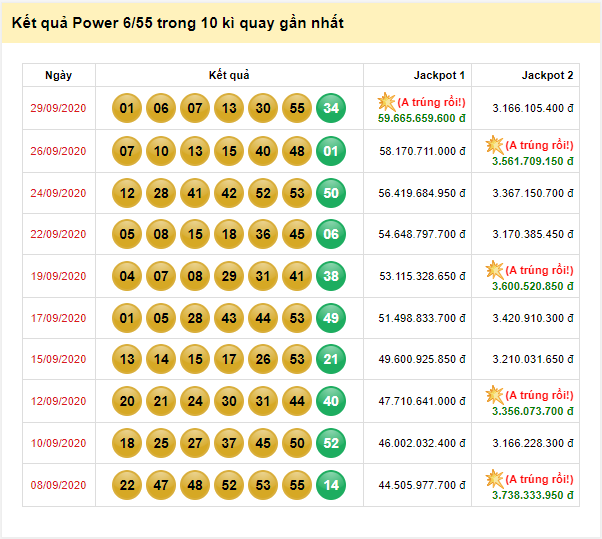Select yellow ball 55 in the 29/09/2020 row

click(296, 109)
